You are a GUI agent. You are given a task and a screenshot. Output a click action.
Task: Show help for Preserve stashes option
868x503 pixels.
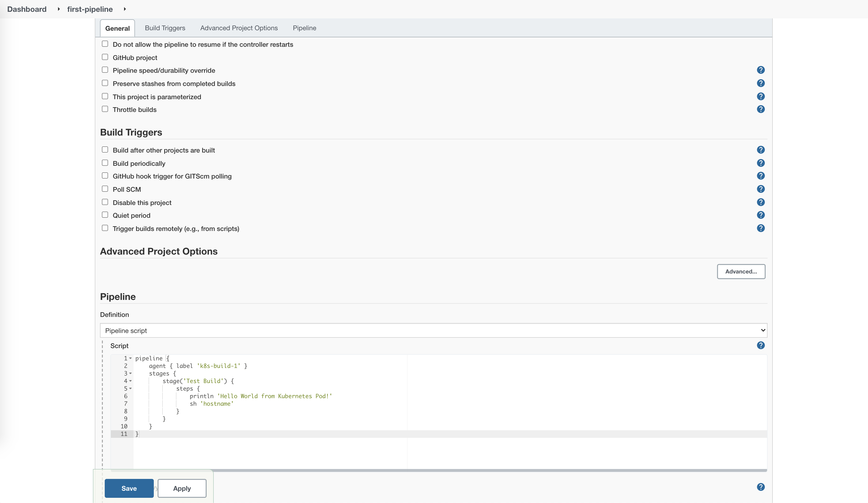(761, 83)
